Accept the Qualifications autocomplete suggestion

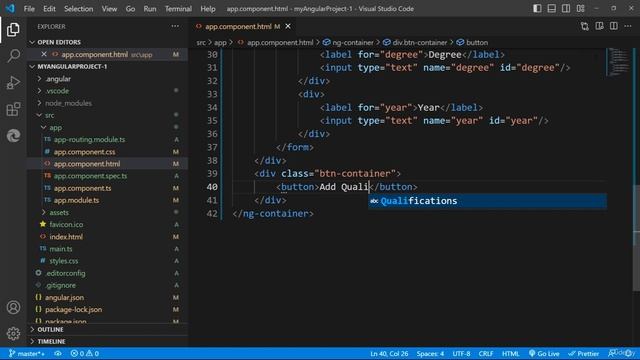coord(487,201)
